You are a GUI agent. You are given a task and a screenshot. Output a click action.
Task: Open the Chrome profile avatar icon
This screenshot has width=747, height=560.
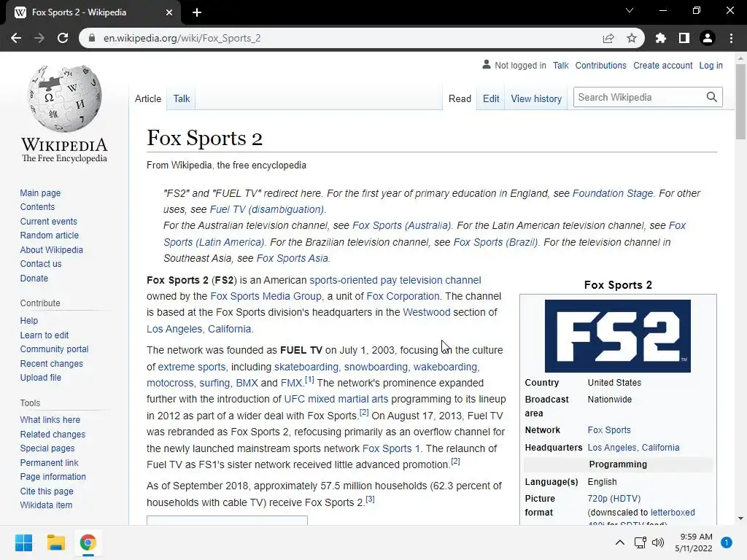click(708, 38)
